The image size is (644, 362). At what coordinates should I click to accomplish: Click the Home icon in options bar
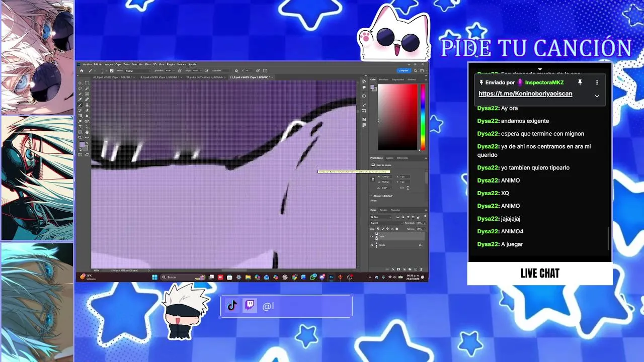pos(82,71)
